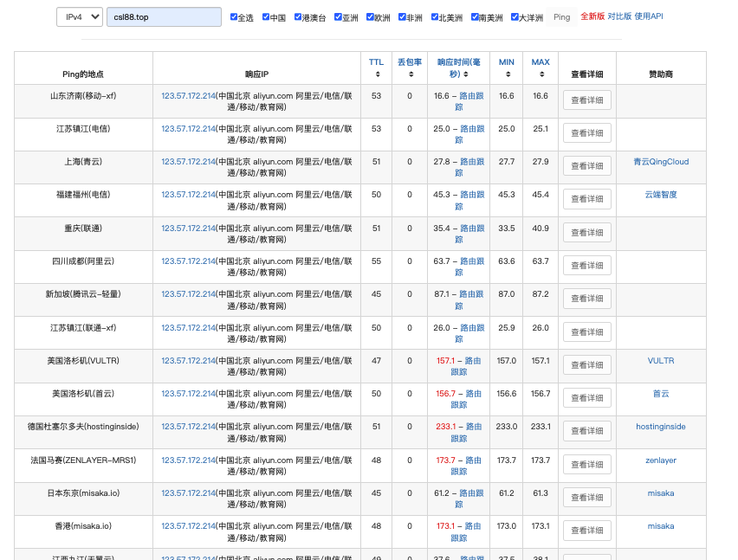Screen dimensions: 738x560
Task: Sort table by TTL column arrows
Action: pyautogui.click(x=378, y=74)
